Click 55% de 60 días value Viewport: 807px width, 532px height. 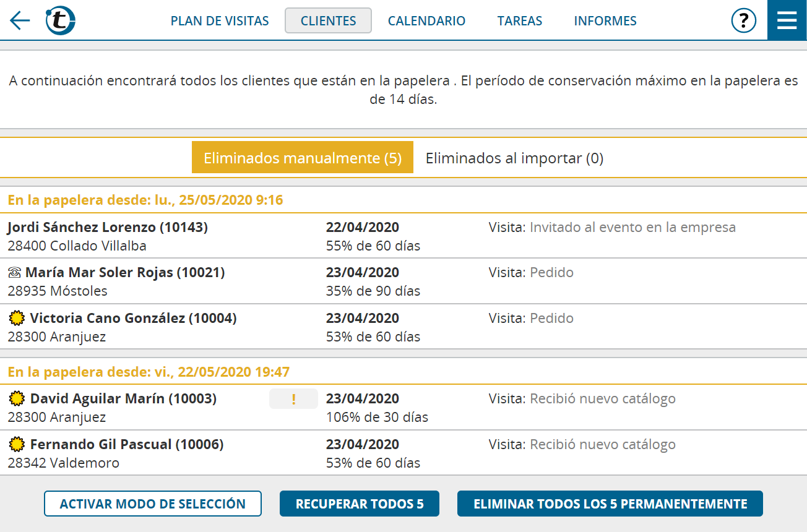(373, 246)
